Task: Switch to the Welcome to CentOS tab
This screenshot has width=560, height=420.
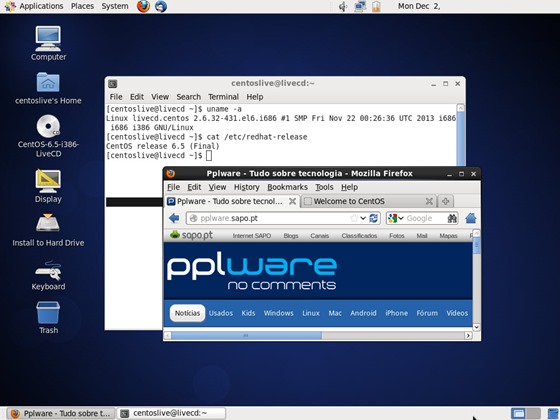Action: coord(368,201)
